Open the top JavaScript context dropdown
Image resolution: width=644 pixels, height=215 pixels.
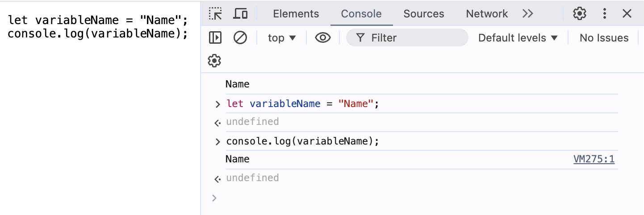(282, 38)
